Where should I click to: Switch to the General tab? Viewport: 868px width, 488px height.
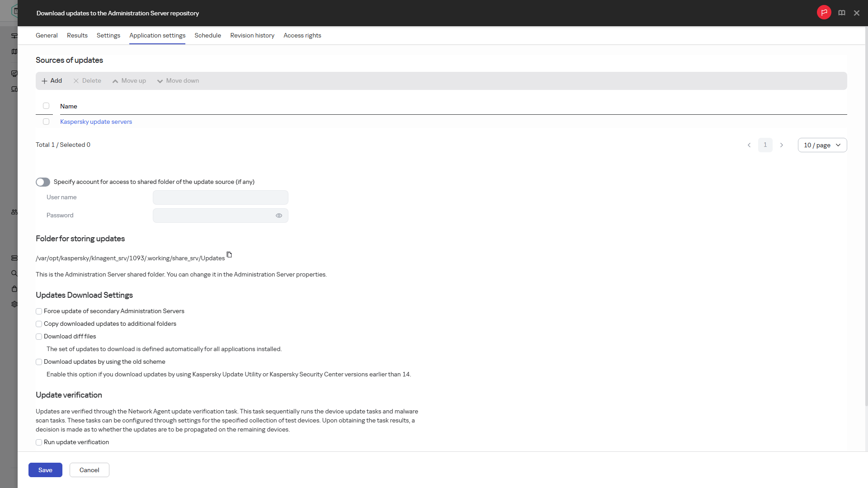tap(47, 35)
